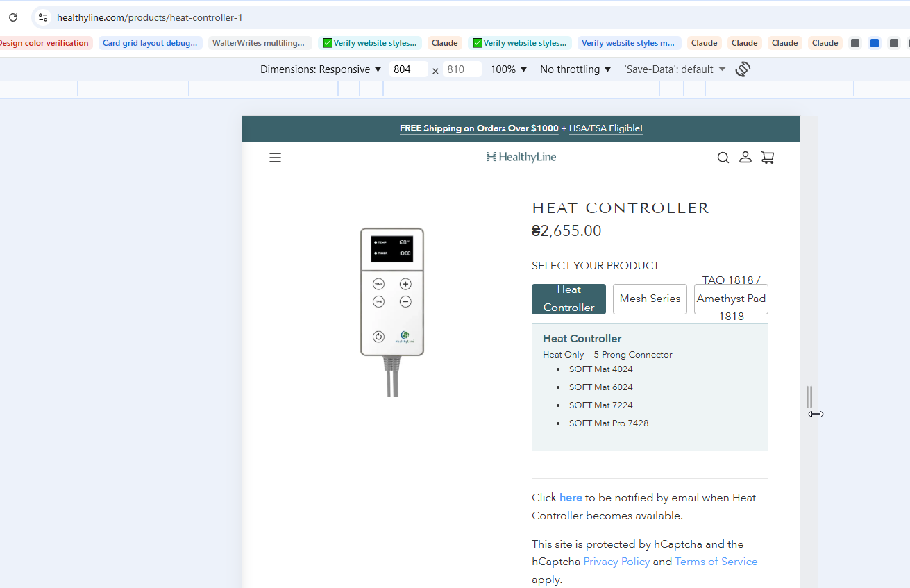Open the blue square bookmark icon

click(875, 43)
